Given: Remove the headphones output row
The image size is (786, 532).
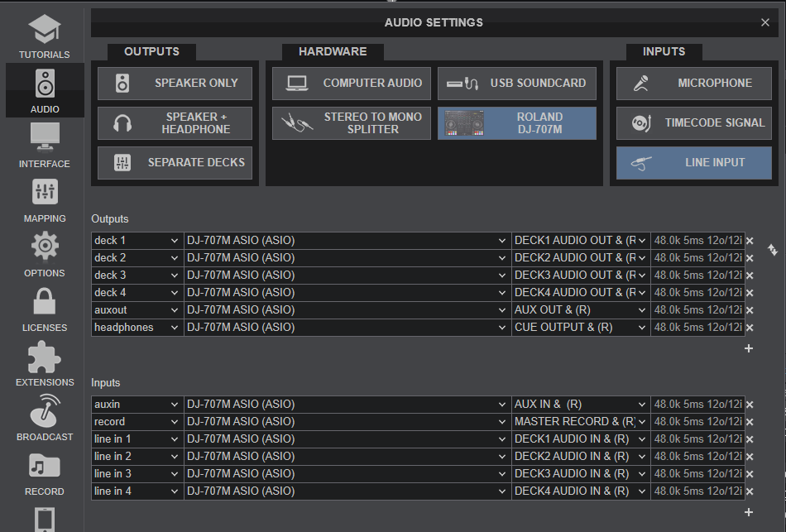Looking at the screenshot, I should pos(750,328).
